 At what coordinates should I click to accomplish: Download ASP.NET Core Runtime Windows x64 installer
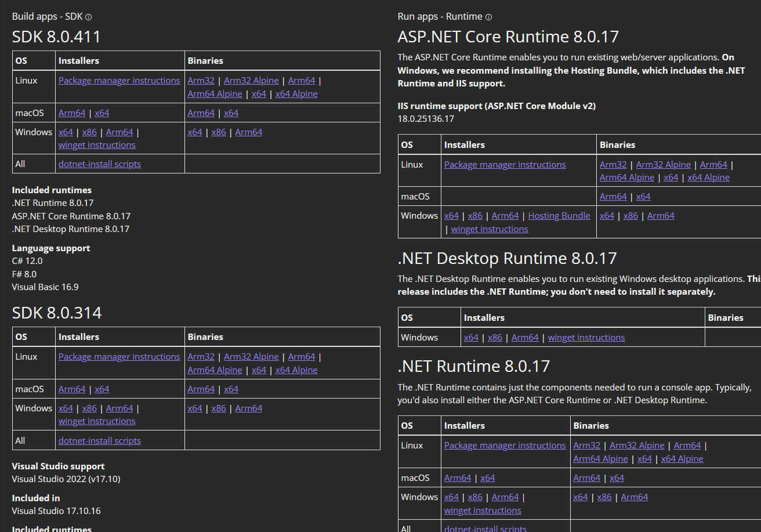pos(452,216)
